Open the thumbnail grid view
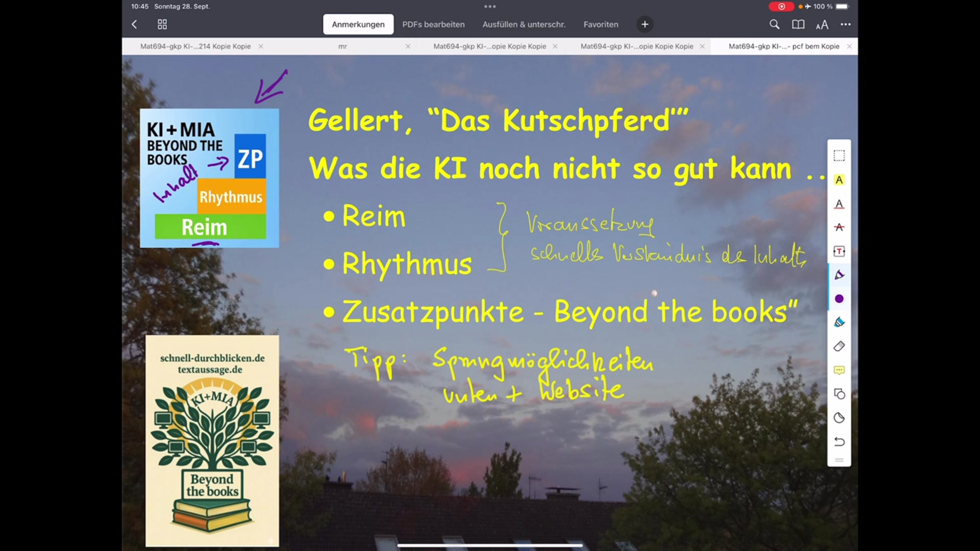 pos(162,24)
